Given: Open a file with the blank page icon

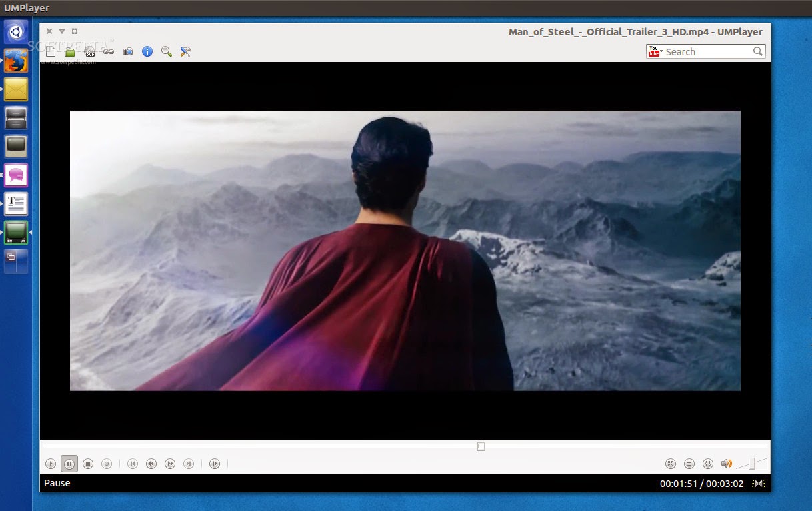Looking at the screenshot, I should click(x=51, y=51).
